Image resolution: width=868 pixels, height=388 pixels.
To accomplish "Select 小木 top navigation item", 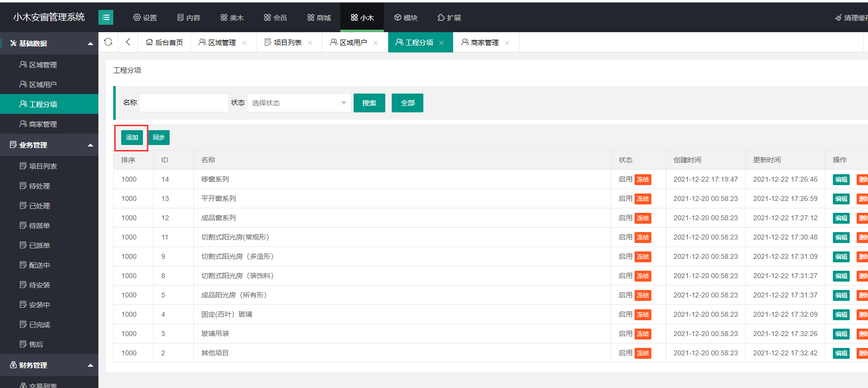I will 362,17.
